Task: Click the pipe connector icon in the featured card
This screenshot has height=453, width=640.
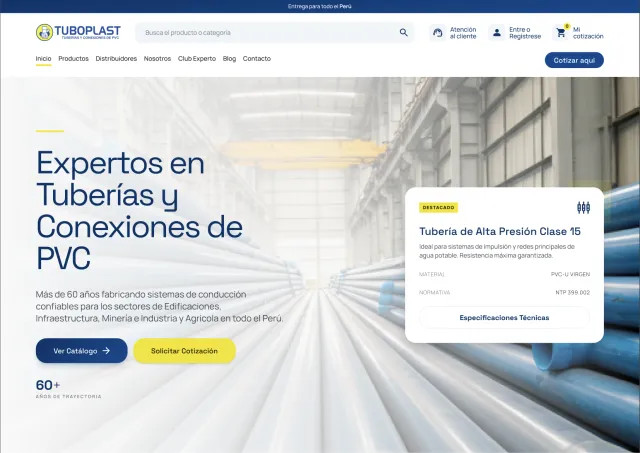Action: pos(583,207)
